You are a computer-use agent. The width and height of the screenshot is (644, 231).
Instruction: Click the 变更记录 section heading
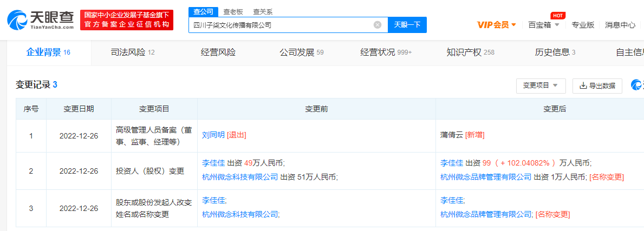click(36, 85)
